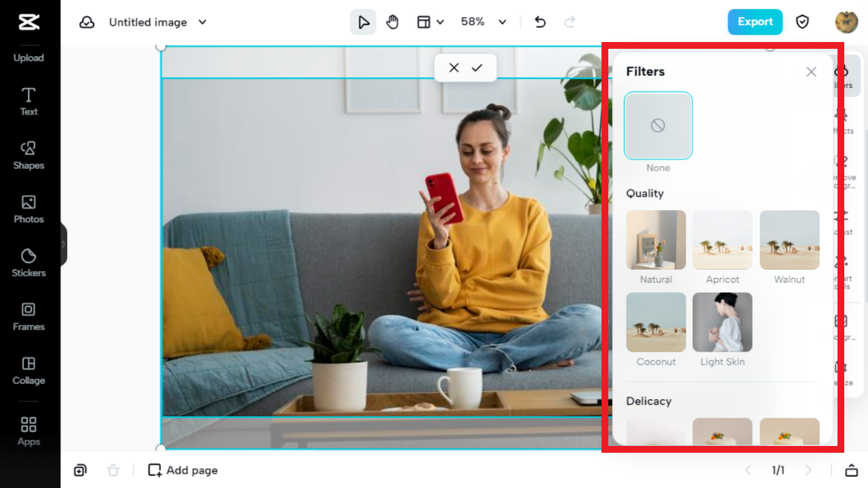Go to the previous page arrow
Screen dimensions: 868x488
(748, 470)
